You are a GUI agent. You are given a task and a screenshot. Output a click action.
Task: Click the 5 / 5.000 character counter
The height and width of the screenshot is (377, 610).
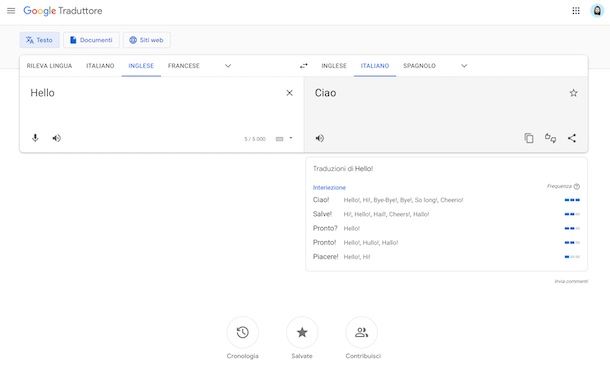(x=255, y=139)
